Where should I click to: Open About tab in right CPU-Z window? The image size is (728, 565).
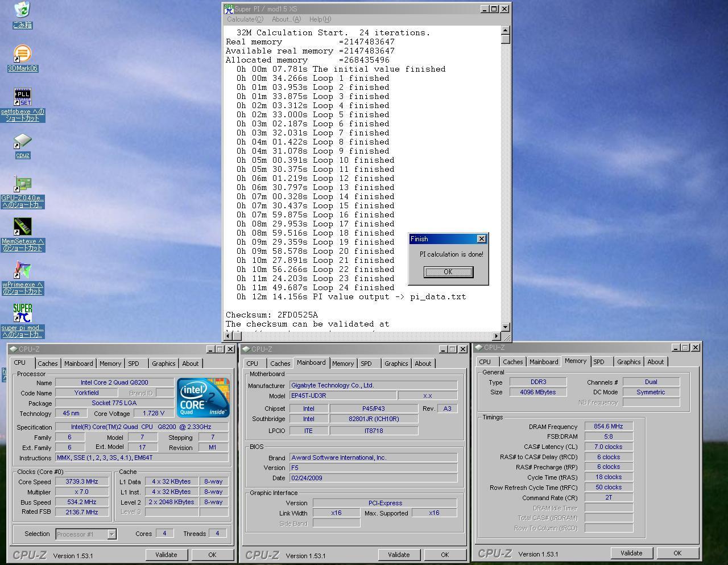click(x=656, y=362)
